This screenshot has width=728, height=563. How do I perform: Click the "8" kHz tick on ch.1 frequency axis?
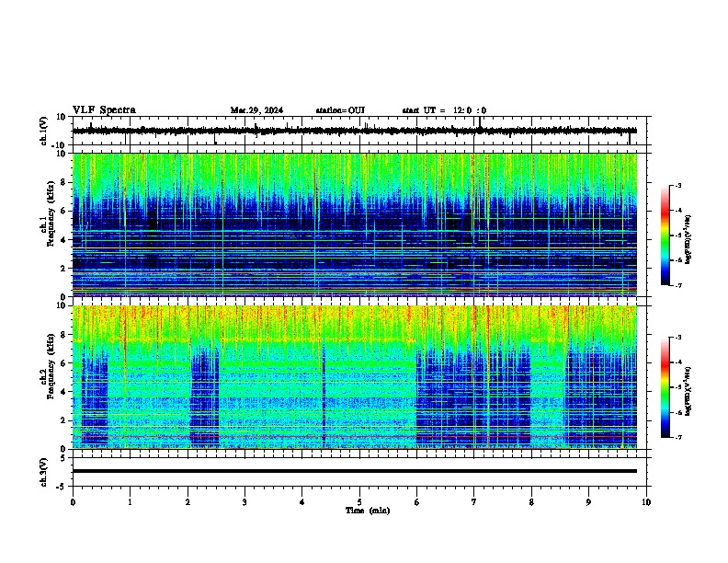click(63, 182)
